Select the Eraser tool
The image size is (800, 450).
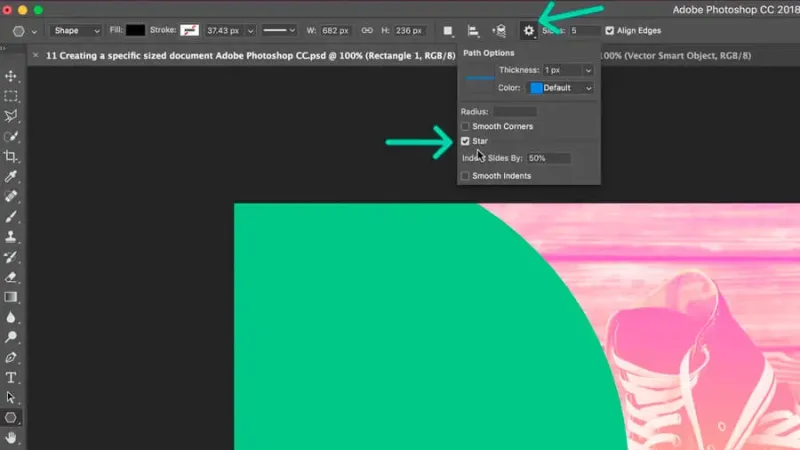(x=11, y=277)
